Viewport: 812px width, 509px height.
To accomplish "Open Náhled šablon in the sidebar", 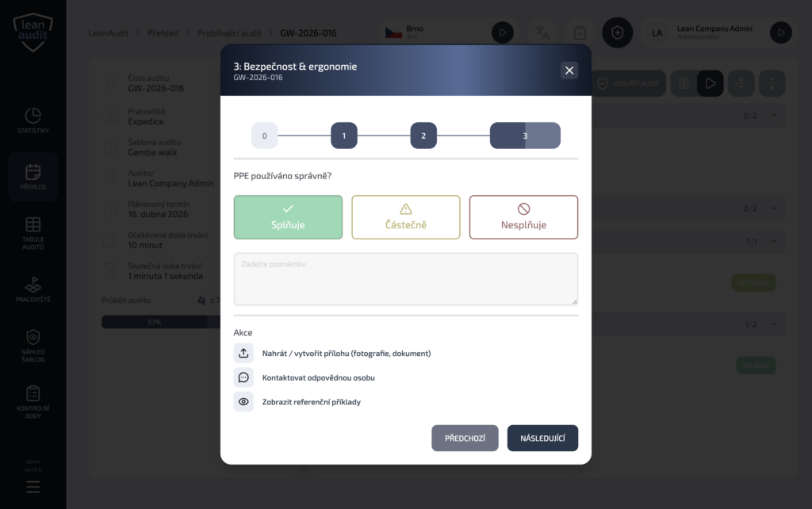I will point(33,346).
